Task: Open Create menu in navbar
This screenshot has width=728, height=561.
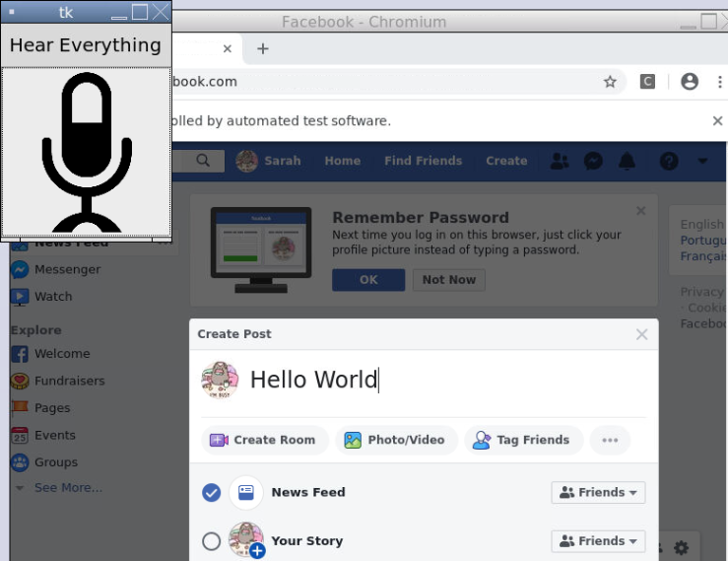Action: [x=506, y=161]
